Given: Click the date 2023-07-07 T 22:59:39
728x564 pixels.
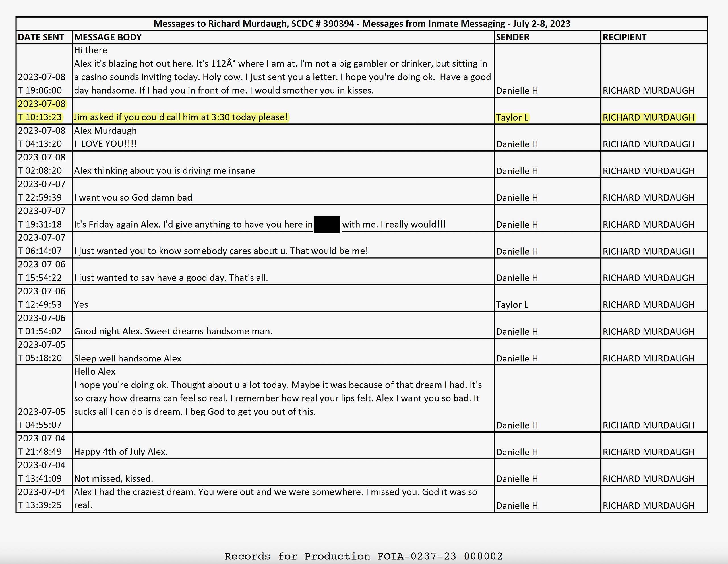Looking at the screenshot, I should (42, 191).
